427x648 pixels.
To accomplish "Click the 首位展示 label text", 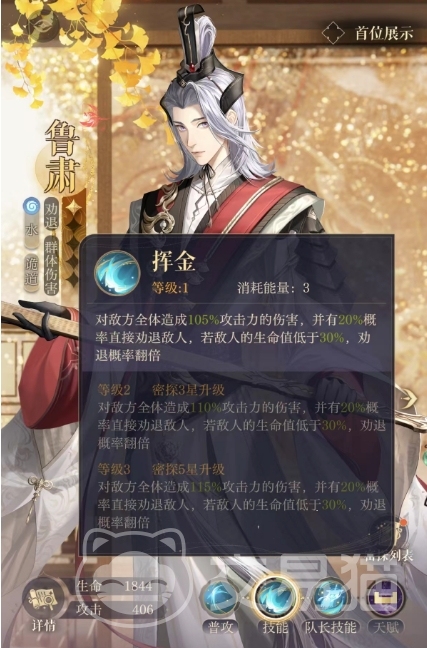I will click(384, 33).
